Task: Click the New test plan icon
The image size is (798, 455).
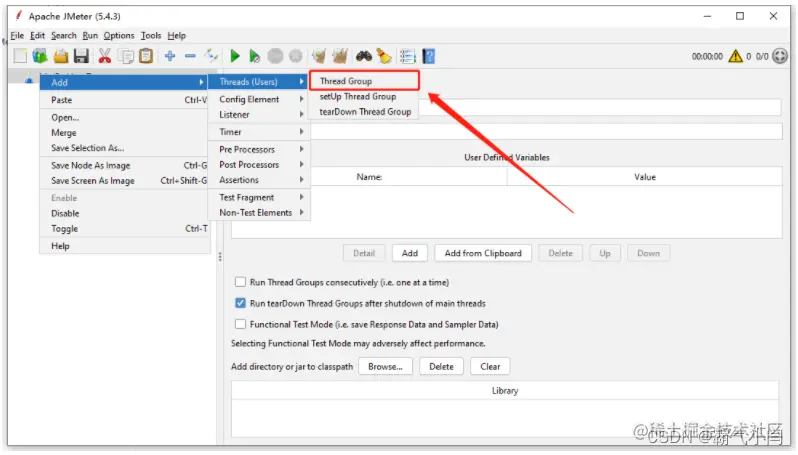Action: (x=20, y=56)
